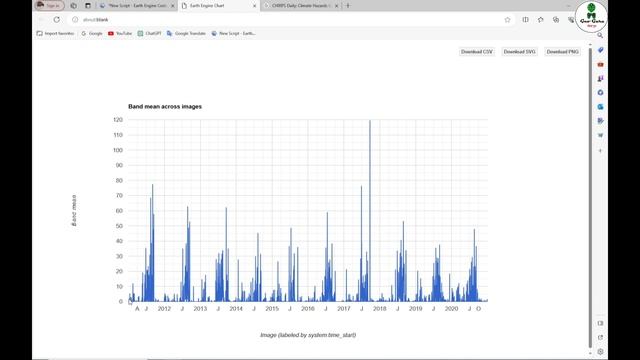Open New Script - Earth bookmark
640x360 pixels.
point(233,33)
